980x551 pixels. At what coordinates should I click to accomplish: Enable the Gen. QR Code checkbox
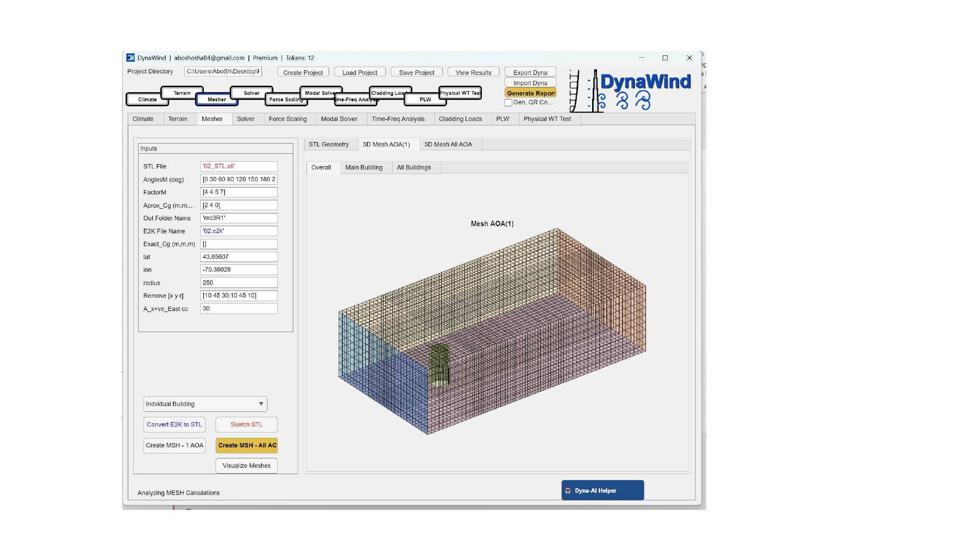508,102
